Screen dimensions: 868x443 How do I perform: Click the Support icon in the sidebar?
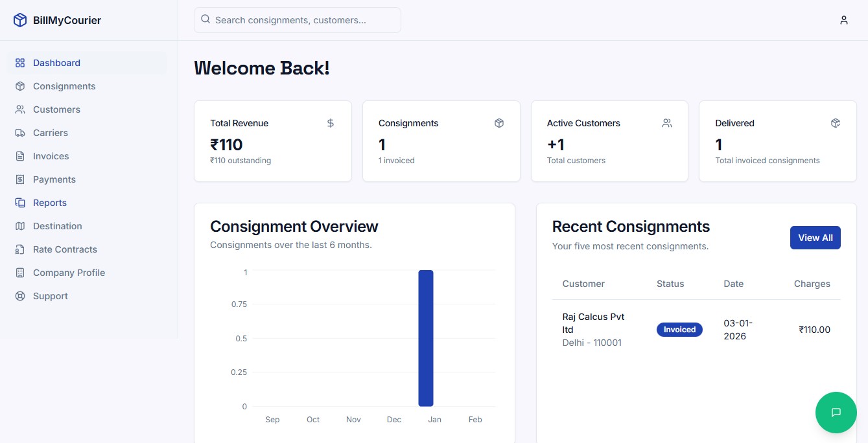pos(20,296)
